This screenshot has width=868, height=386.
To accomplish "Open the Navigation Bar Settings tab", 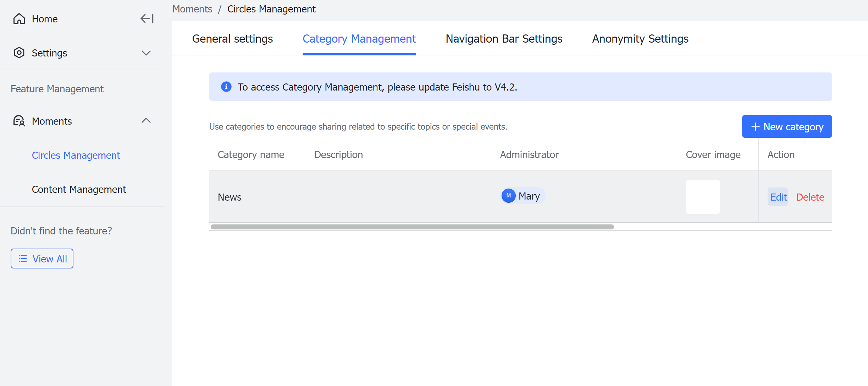I will coord(504,39).
